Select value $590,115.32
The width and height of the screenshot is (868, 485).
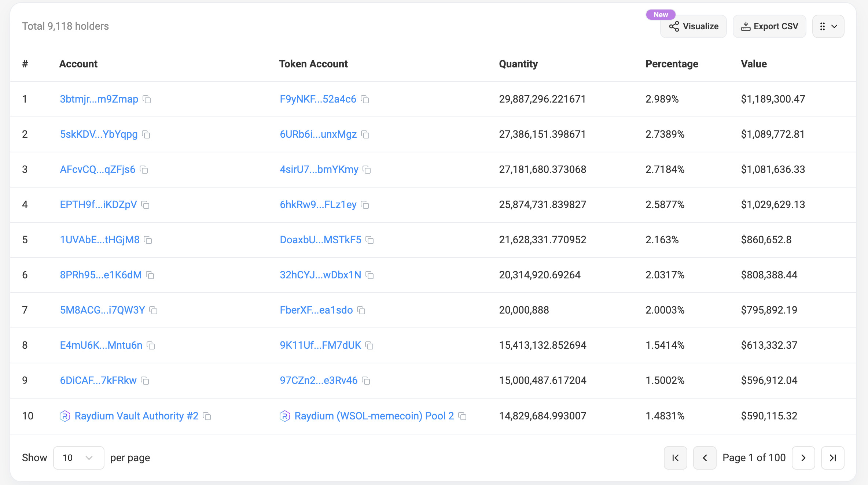[x=769, y=416]
